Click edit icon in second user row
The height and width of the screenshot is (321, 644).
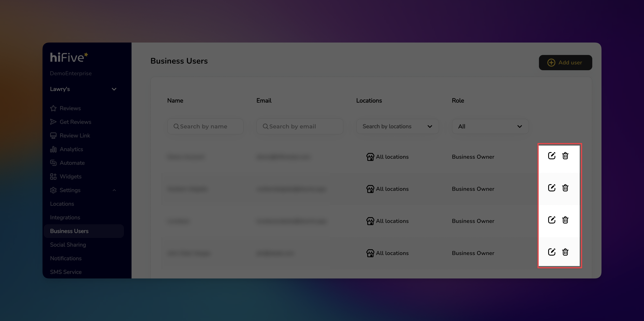552,188
